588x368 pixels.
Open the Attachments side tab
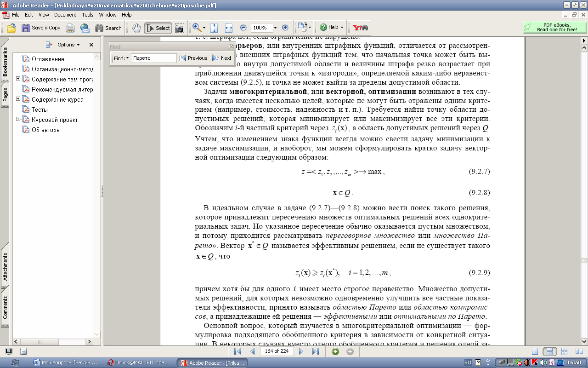(x=5, y=266)
